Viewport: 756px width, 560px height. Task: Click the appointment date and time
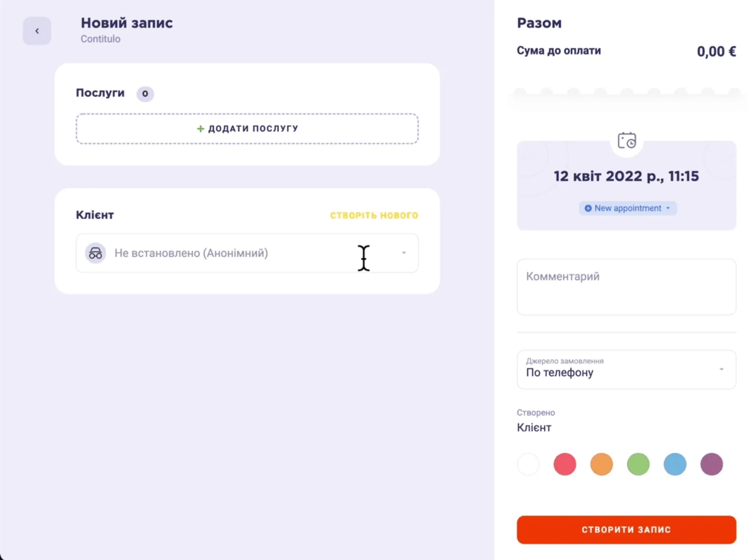(x=626, y=176)
